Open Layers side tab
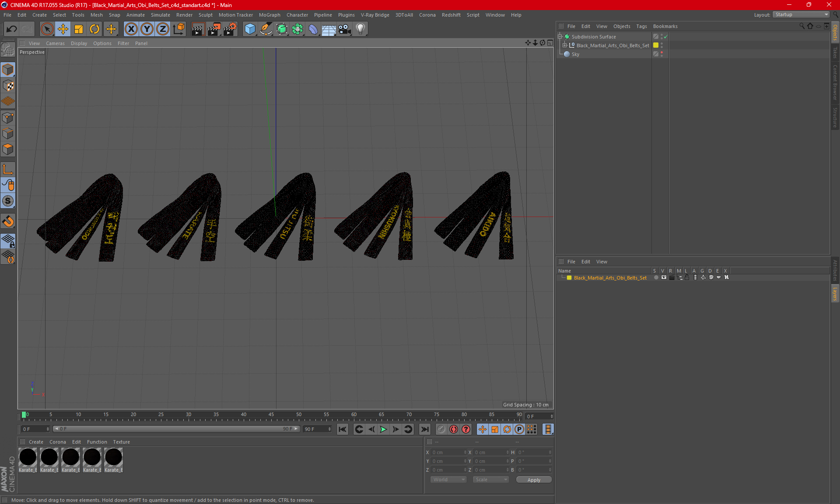The width and height of the screenshot is (840, 504). pyautogui.click(x=835, y=294)
